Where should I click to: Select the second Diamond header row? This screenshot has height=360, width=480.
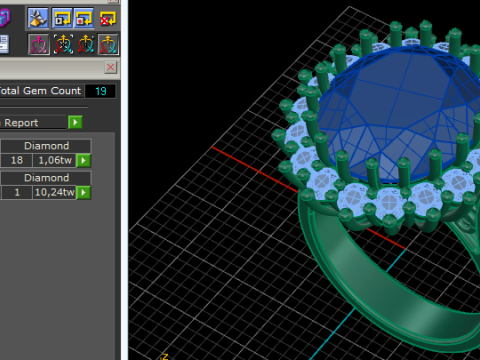pos(46,178)
